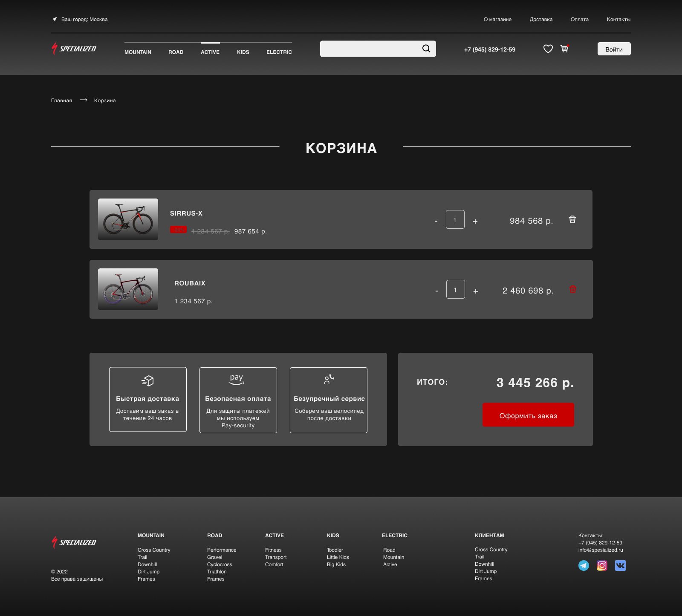The image size is (682, 616).
Task: Click the ROUBAIX quantity input box
Action: click(456, 289)
